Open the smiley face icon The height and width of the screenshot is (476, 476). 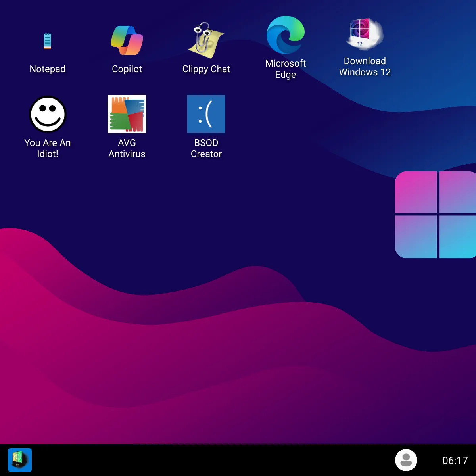48,114
